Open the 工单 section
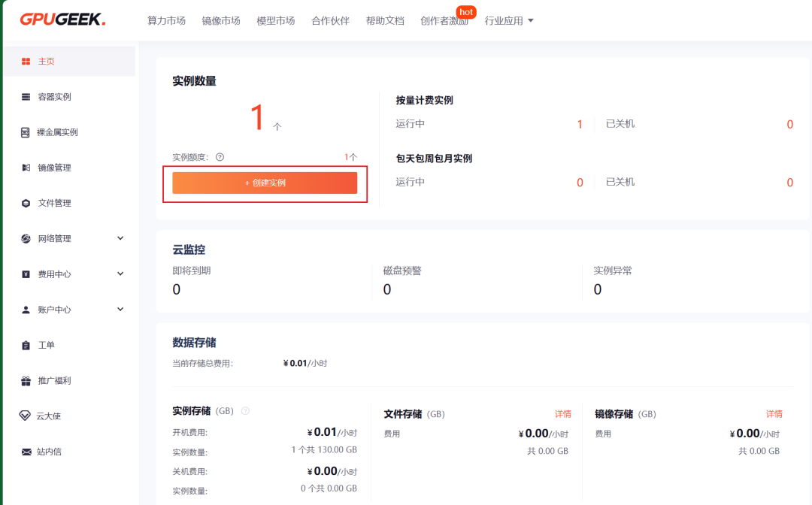Viewport: 812px width, 505px height. (41, 345)
